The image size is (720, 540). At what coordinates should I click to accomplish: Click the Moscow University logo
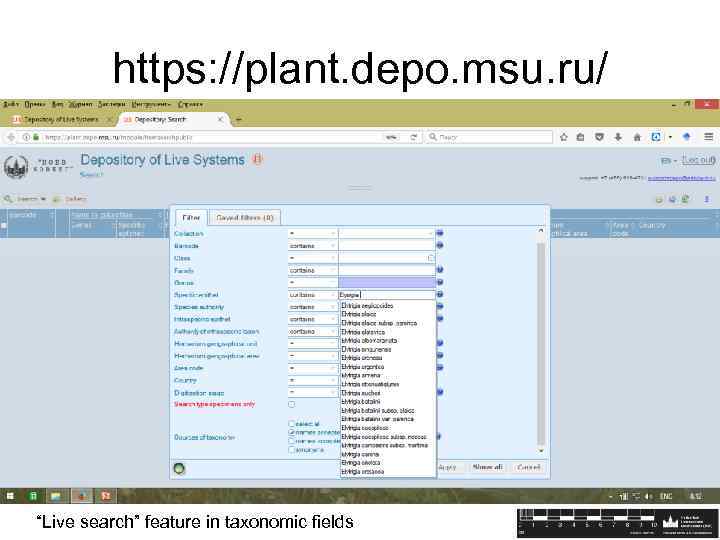(16, 166)
